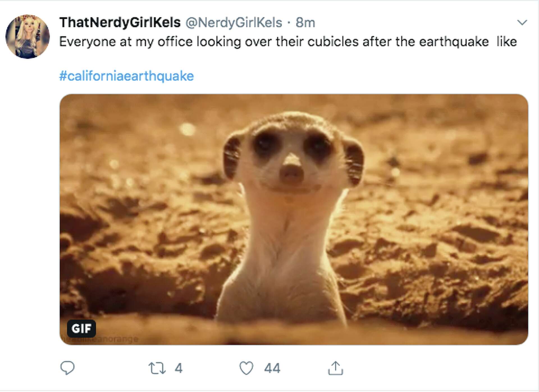Open the #californiaearthquake hashtag link
This screenshot has width=539, height=392.
(x=126, y=76)
